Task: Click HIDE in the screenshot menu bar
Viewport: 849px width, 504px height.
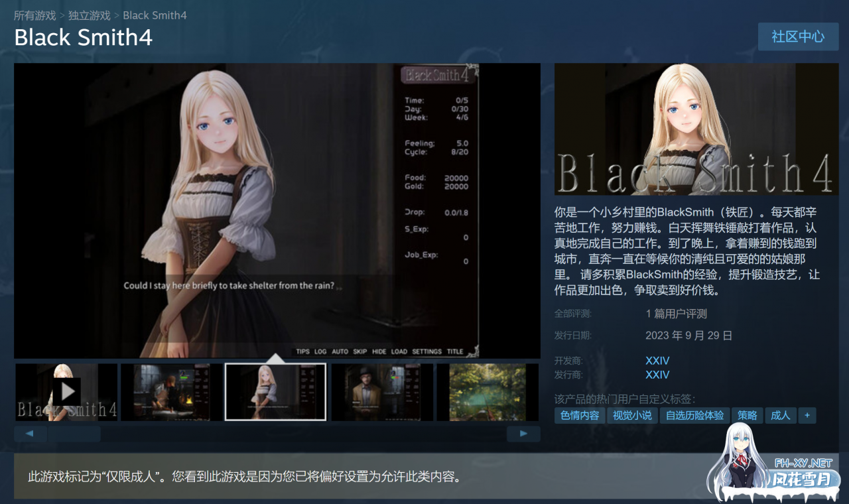Action: pos(379,351)
